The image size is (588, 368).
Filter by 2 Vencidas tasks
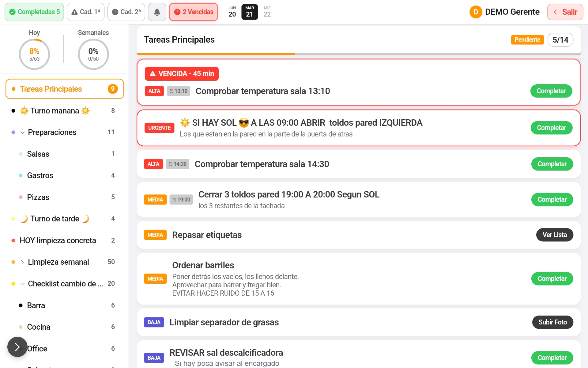[194, 12]
